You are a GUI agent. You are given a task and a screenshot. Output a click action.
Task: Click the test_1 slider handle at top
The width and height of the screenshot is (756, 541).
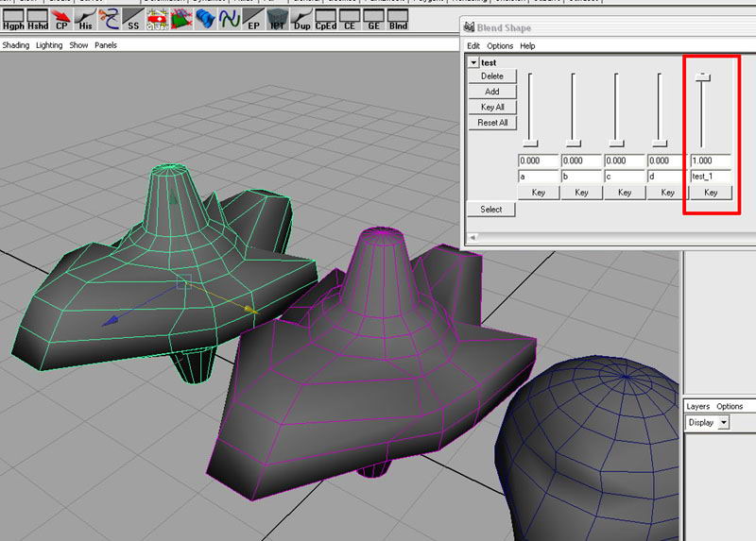pos(703,76)
